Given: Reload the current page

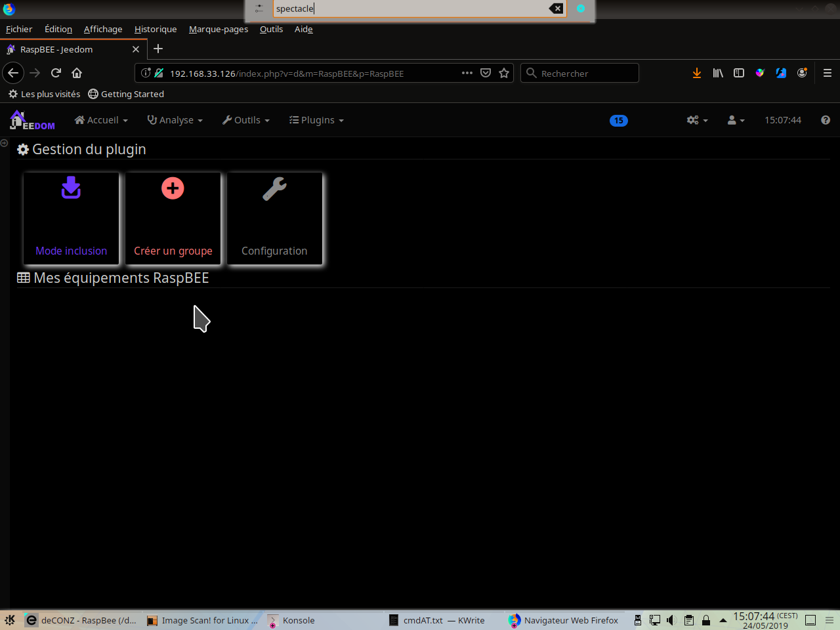Looking at the screenshot, I should (56, 73).
